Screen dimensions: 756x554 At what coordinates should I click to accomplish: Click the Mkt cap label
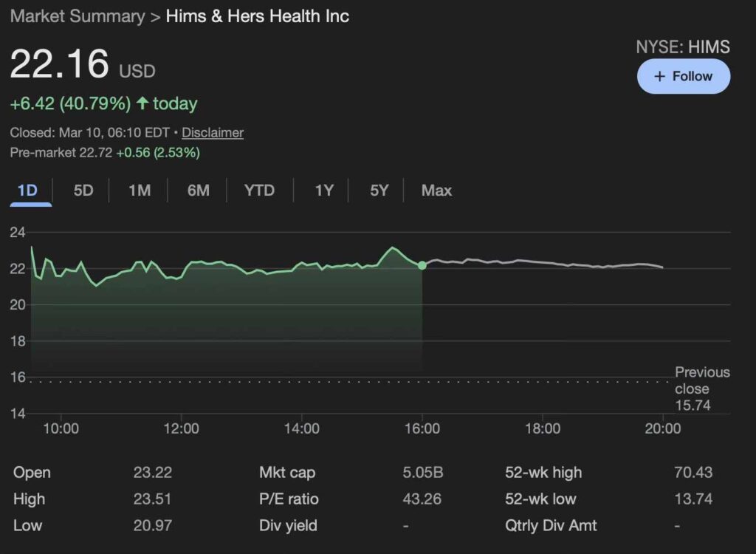287,473
